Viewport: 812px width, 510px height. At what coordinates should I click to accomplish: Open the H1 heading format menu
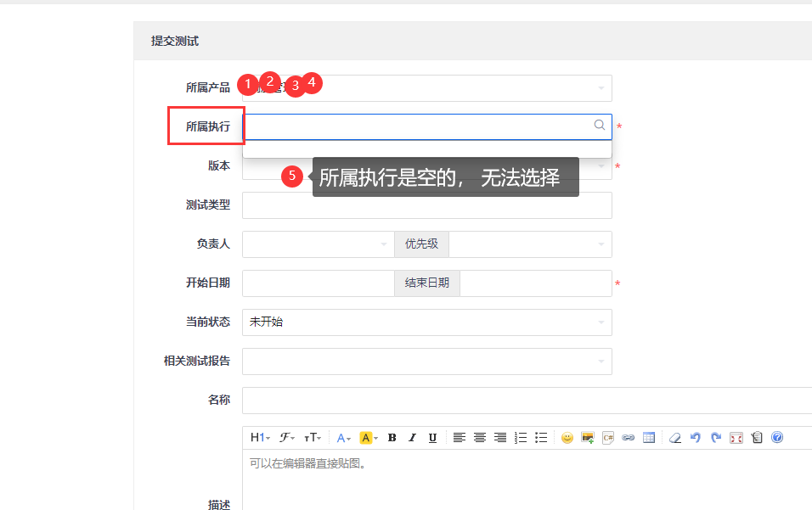coord(260,438)
